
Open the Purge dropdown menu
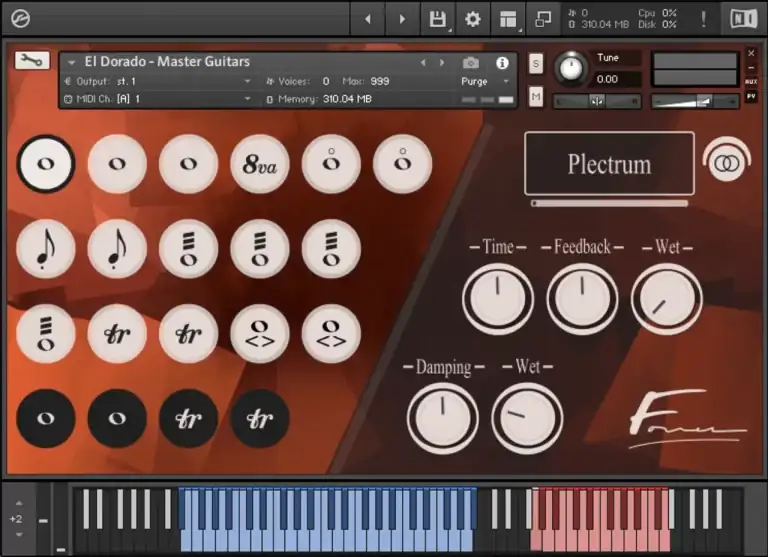click(485, 81)
